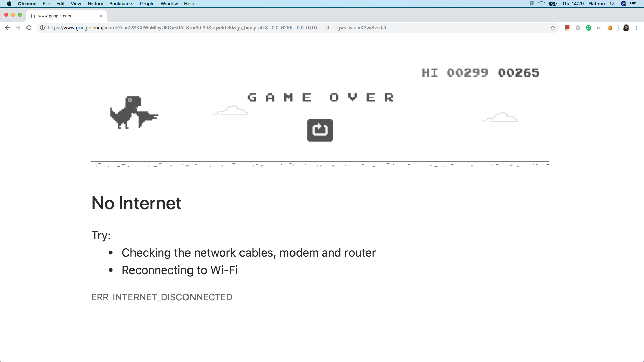Go forward with the forward arrow

tap(18, 28)
